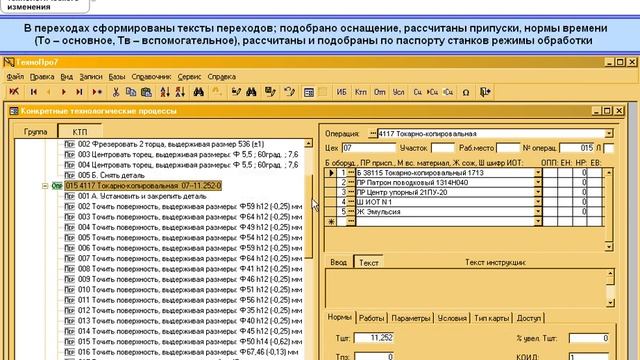Screen dimensions: 640x360
Task: Open the Записи menu
Action: click(x=91, y=77)
